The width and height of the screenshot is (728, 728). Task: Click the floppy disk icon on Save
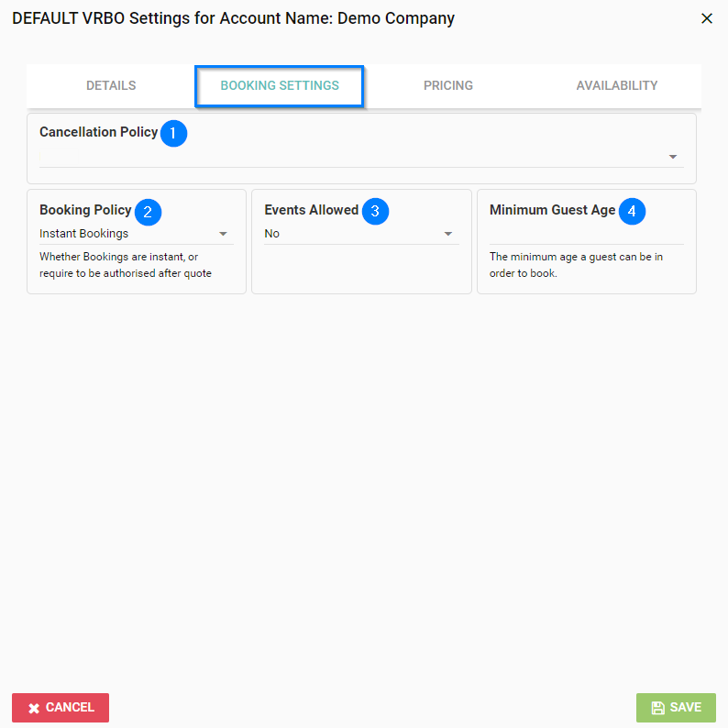pos(657,708)
